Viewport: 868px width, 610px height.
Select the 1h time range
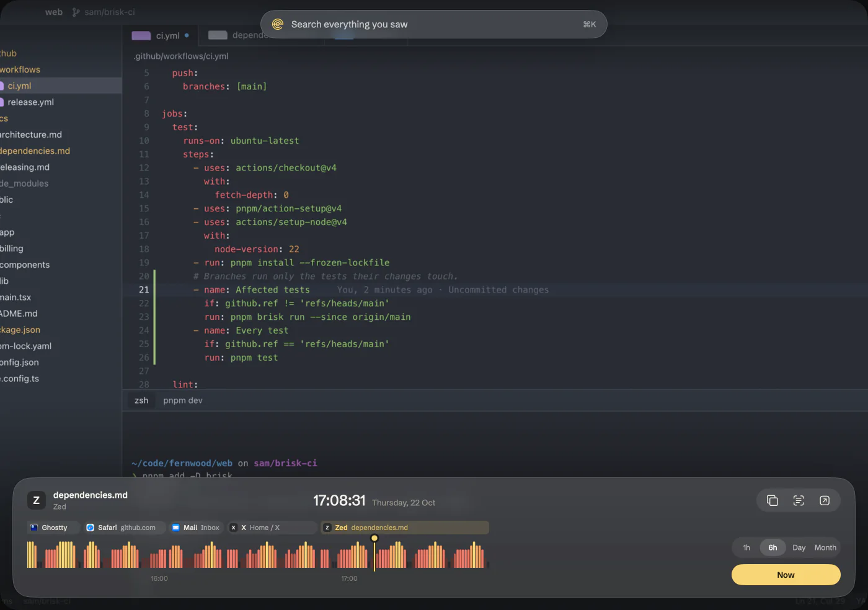(746, 547)
